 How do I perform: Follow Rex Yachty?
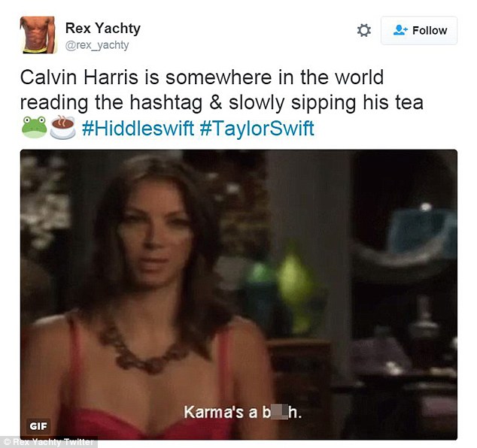419,30
